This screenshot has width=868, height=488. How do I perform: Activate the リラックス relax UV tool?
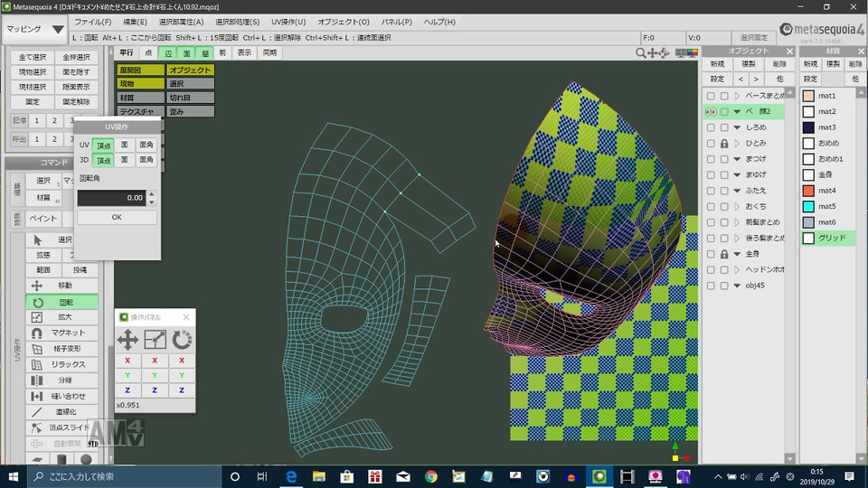coord(65,364)
